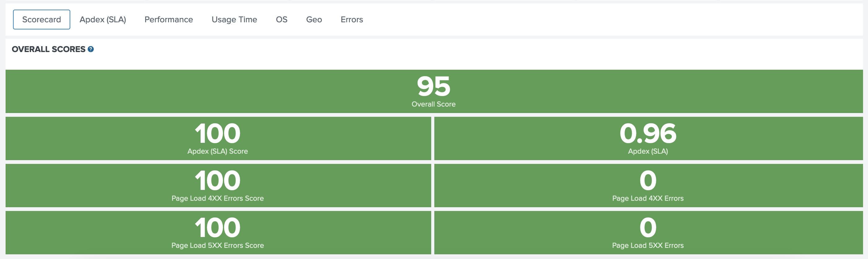This screenshot has height=259, width=868.
Task: Open the Page Load 4XX Errors Score tile
Action: tap(218, 186)
